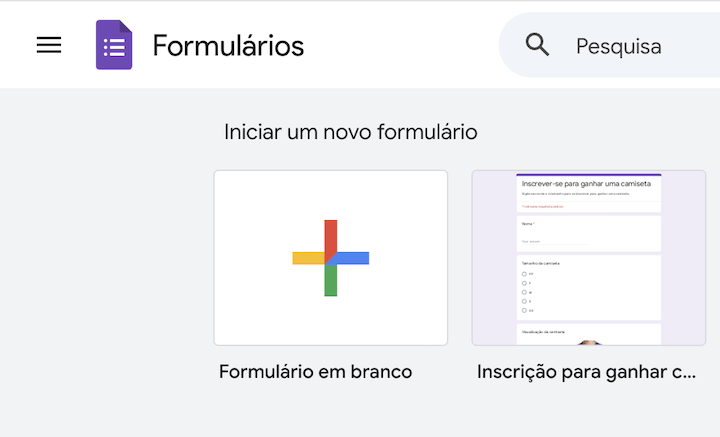Click the Tamanho da camiseta question in preview
720x437 pixels.
[x=541, y=263]
